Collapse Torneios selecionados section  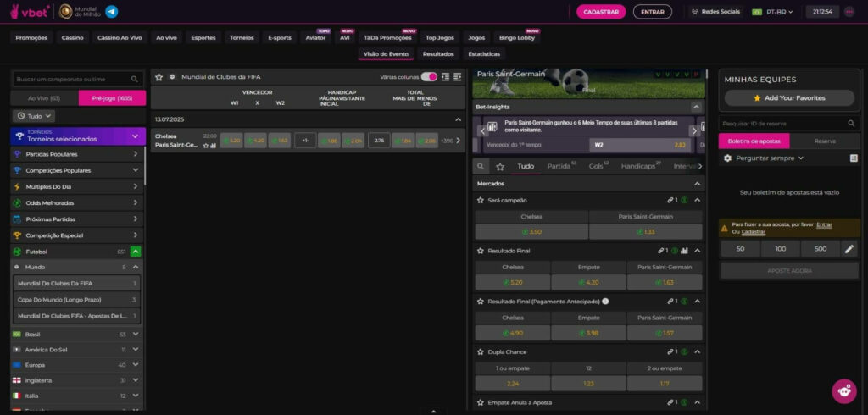(135, 136)
